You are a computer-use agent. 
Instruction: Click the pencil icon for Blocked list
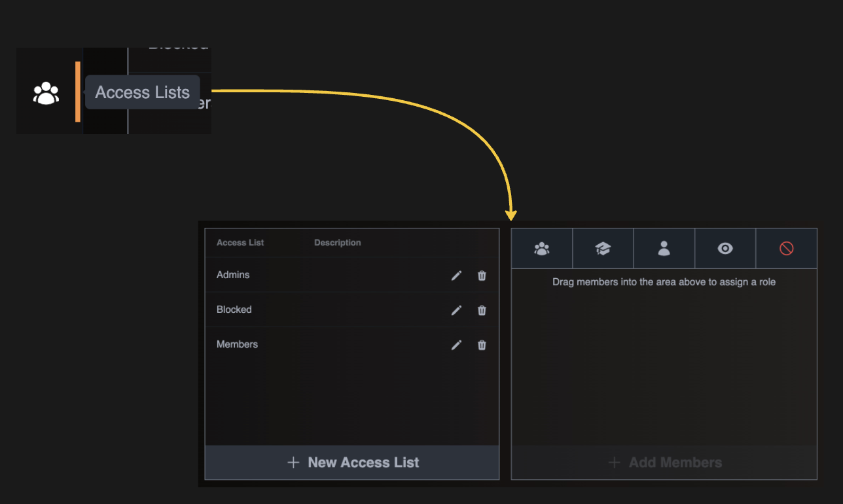click(x=456, y=310)
